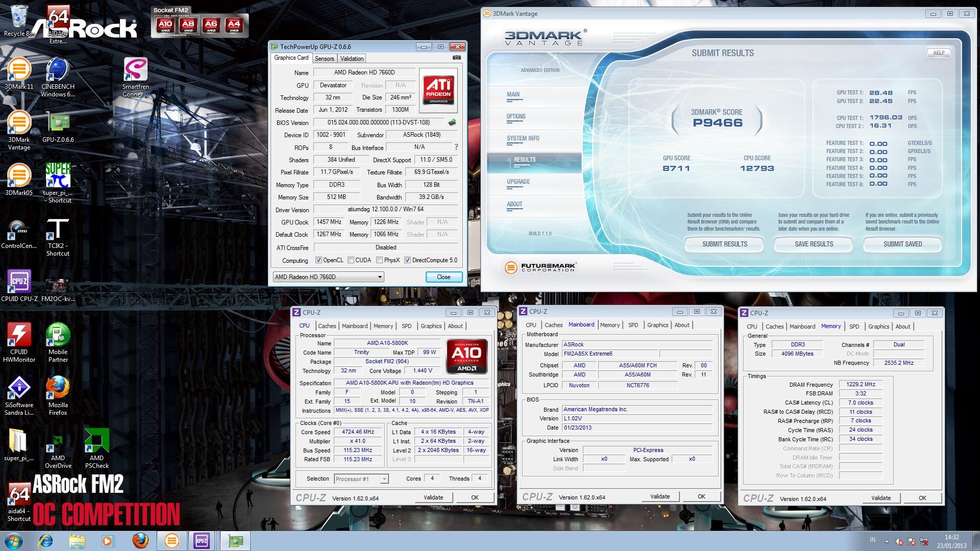The image size is (980, 551).
Task: Click Validate in CPU-Z memory window
Action: click(x=881, y=498)
